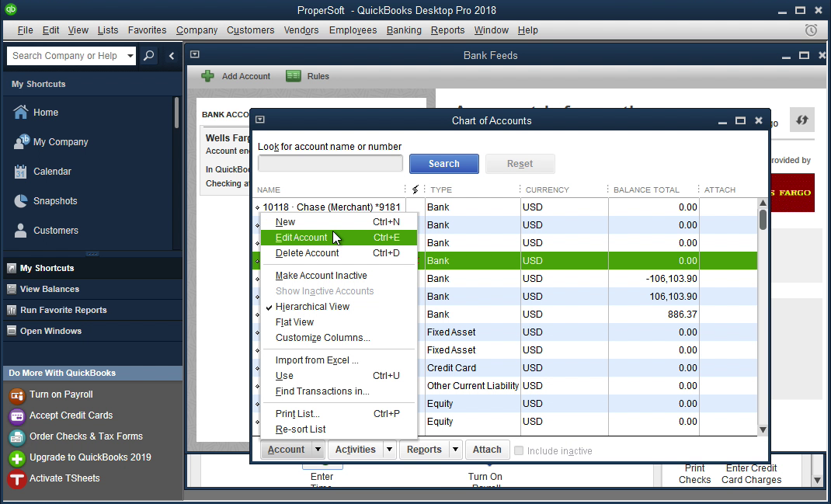
Task: Click the Credit Card type cell
Action: click(x=473, y=368)
